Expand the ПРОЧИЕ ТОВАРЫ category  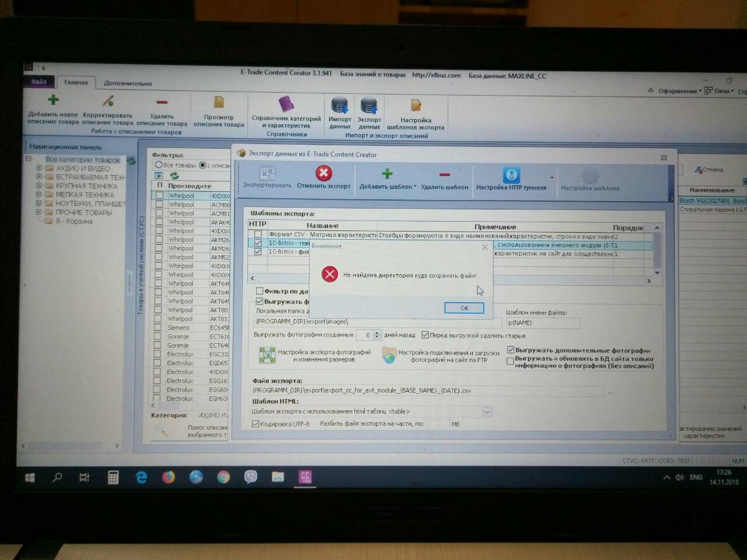39,212
